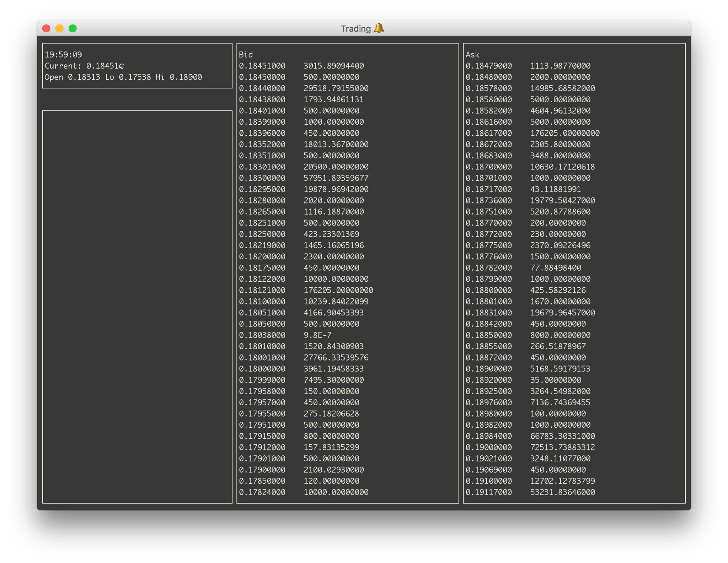Select bid price 0.17850000

tap(262, 481)
